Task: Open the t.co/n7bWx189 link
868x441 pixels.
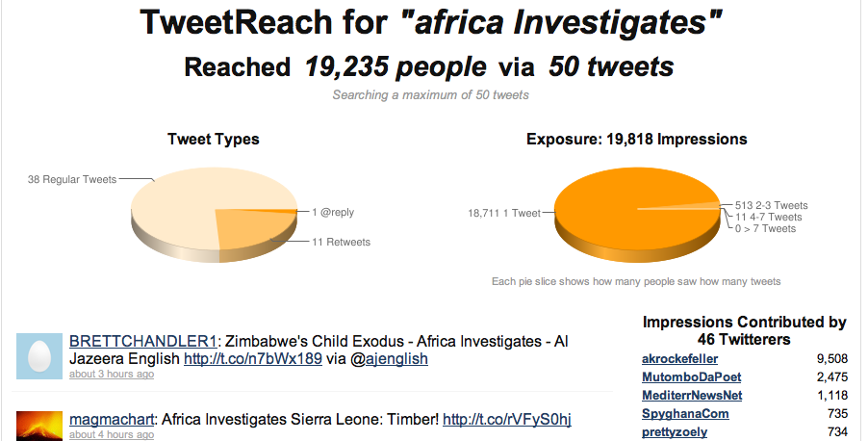Action: [253, 358]
